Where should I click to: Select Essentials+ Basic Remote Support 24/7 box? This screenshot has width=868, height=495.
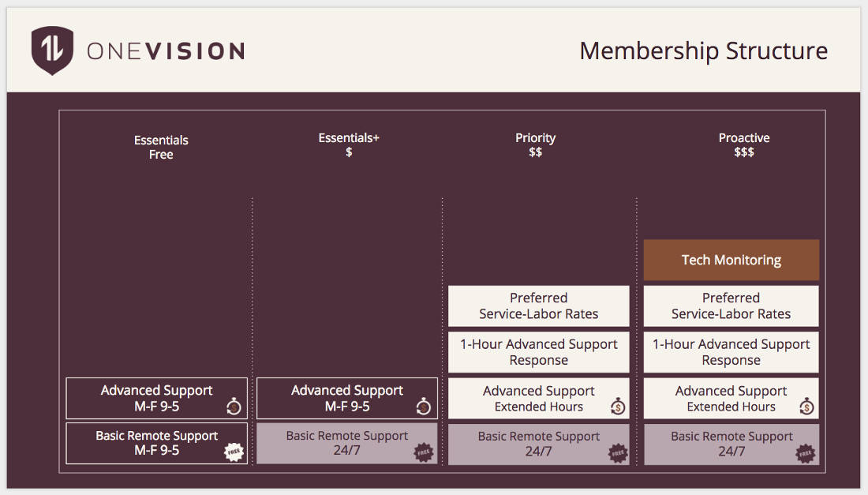click(x=347, y=444)
